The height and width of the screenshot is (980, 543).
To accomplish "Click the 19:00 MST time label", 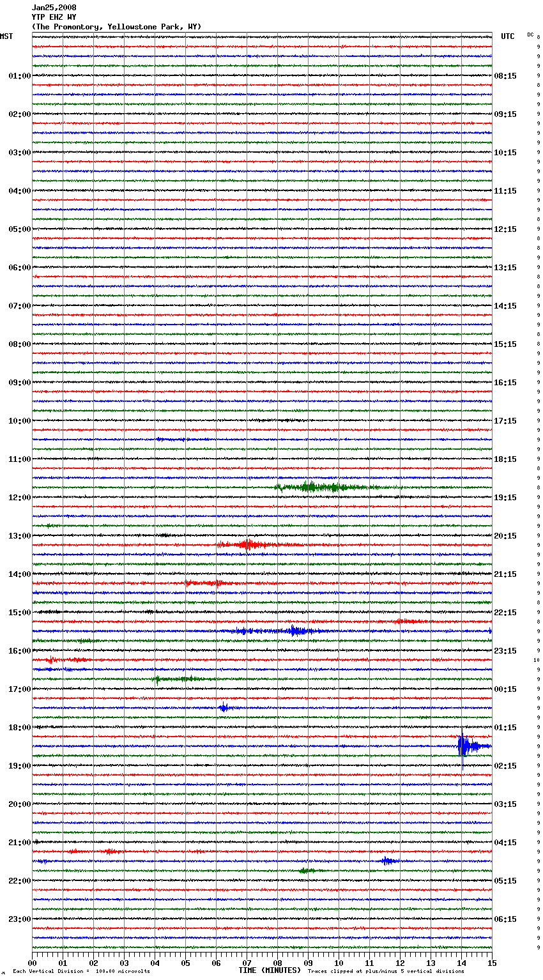I will point(20,766).
